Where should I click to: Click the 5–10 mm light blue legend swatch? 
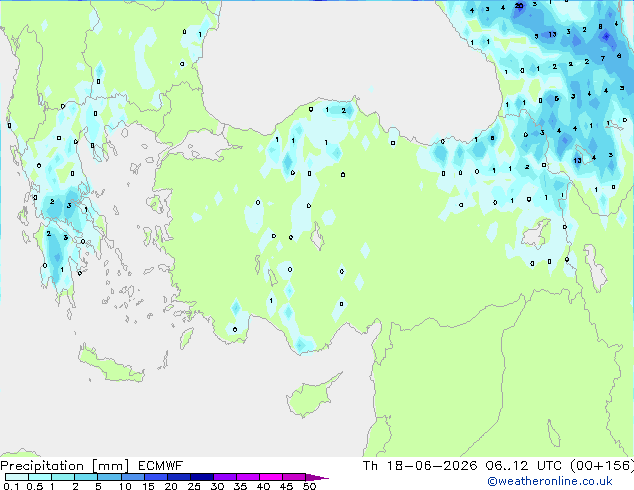coord(109,477)
